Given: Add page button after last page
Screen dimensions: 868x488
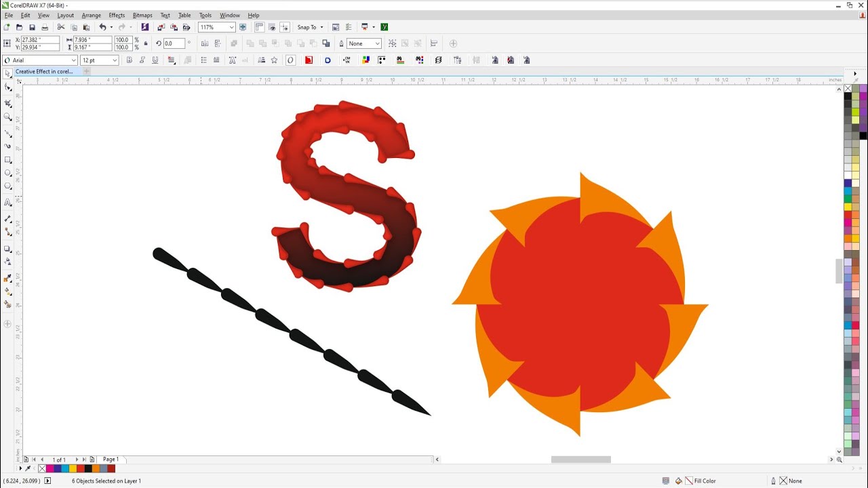Looking at the screenshot, I should 92,460.
